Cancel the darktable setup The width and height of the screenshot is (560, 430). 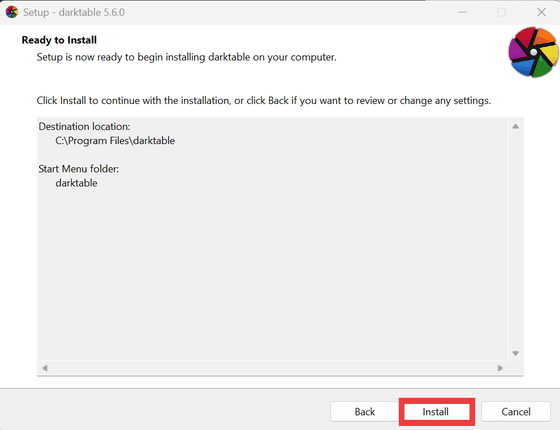pyautogui.click(x=516, y=412)
